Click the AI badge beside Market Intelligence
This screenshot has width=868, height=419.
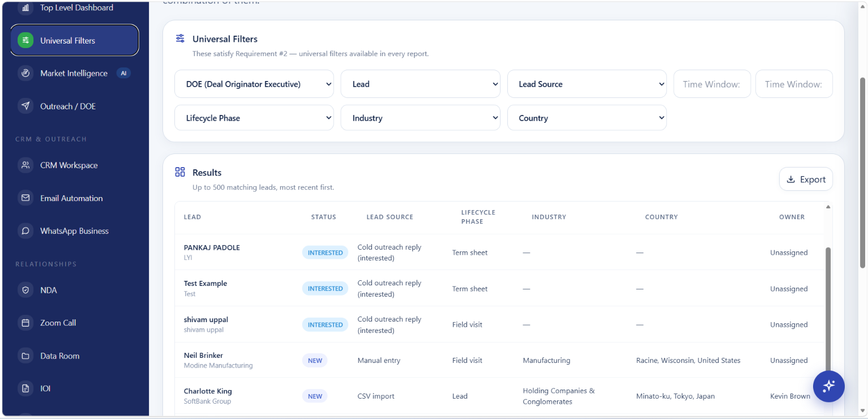123,73
